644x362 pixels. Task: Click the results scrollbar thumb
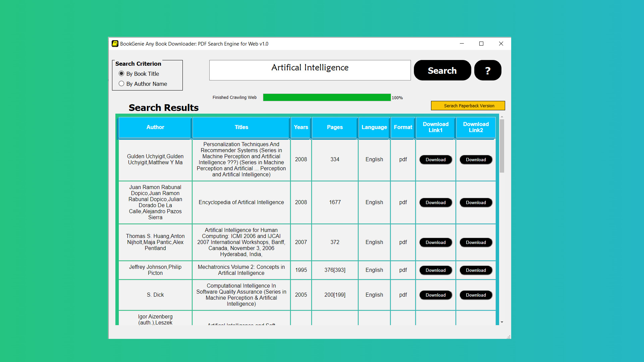502,146
